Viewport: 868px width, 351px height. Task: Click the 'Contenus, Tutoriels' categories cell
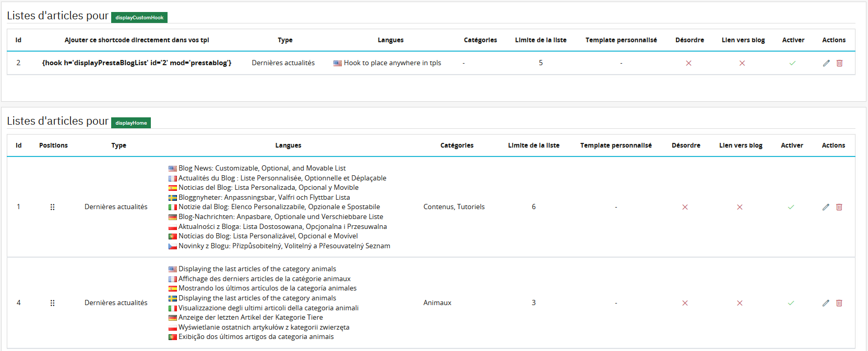tap(454, 207)
